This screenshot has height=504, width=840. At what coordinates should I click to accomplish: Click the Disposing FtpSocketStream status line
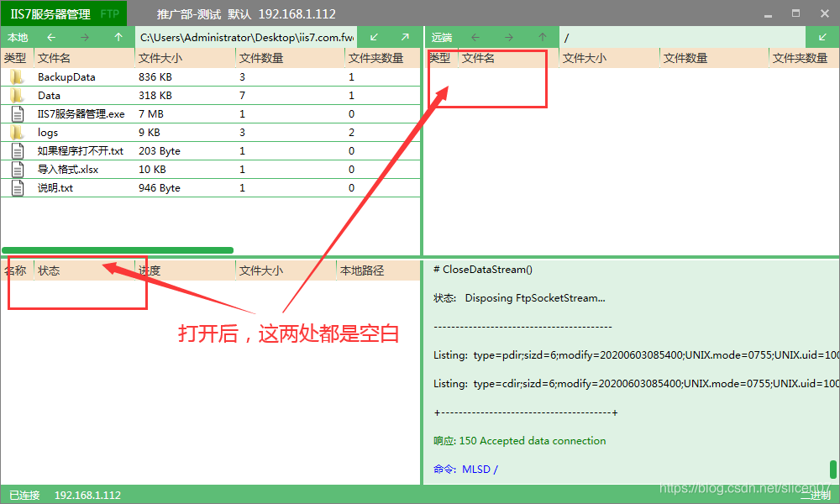point(519,298)
